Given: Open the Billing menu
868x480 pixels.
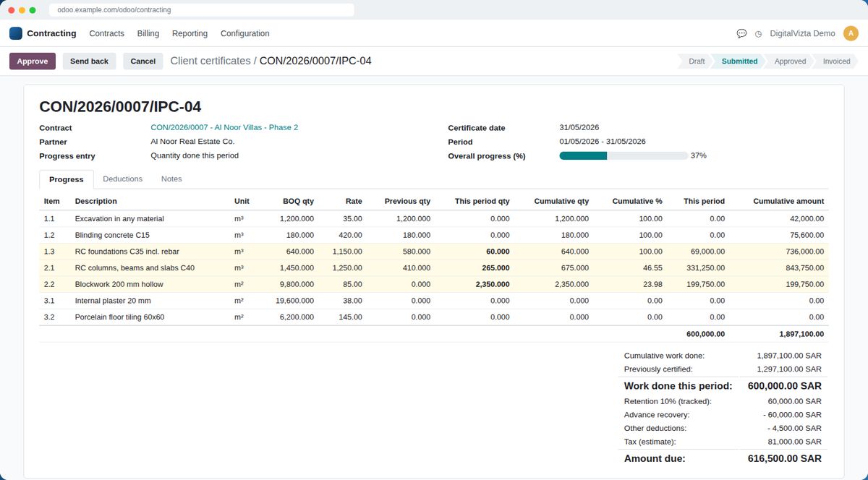Looking at the screenshot, I should (148, 33).
